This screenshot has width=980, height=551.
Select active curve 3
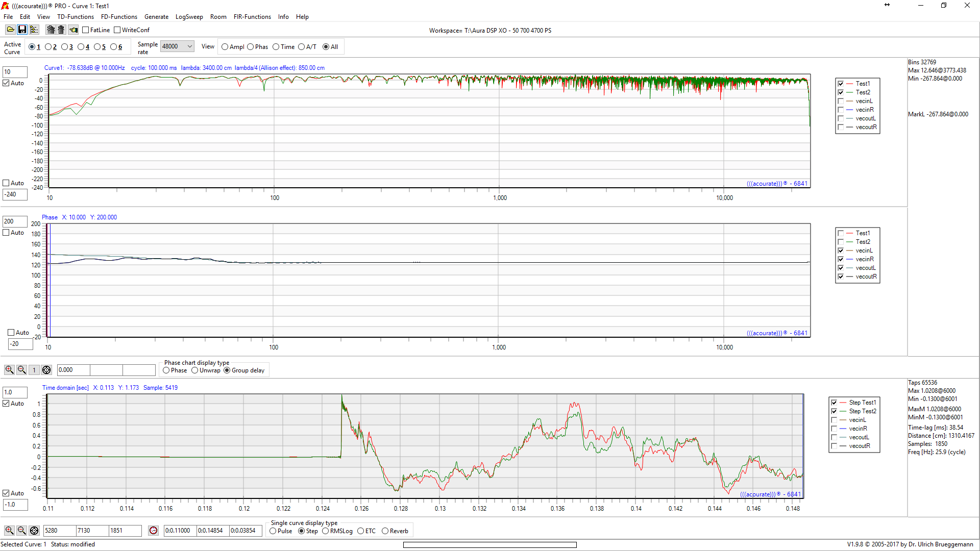[64, 47]
